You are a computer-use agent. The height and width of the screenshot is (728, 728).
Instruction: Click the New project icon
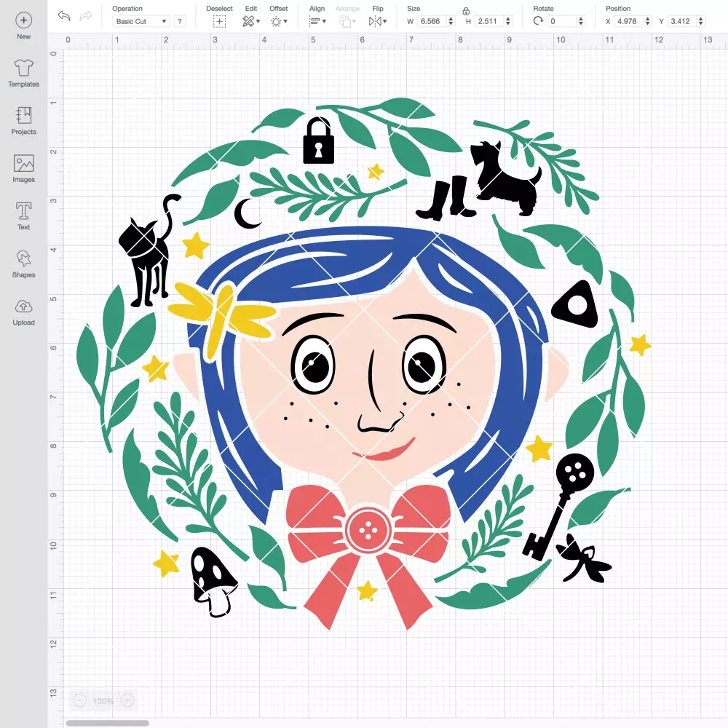click(x=24, y=20)
